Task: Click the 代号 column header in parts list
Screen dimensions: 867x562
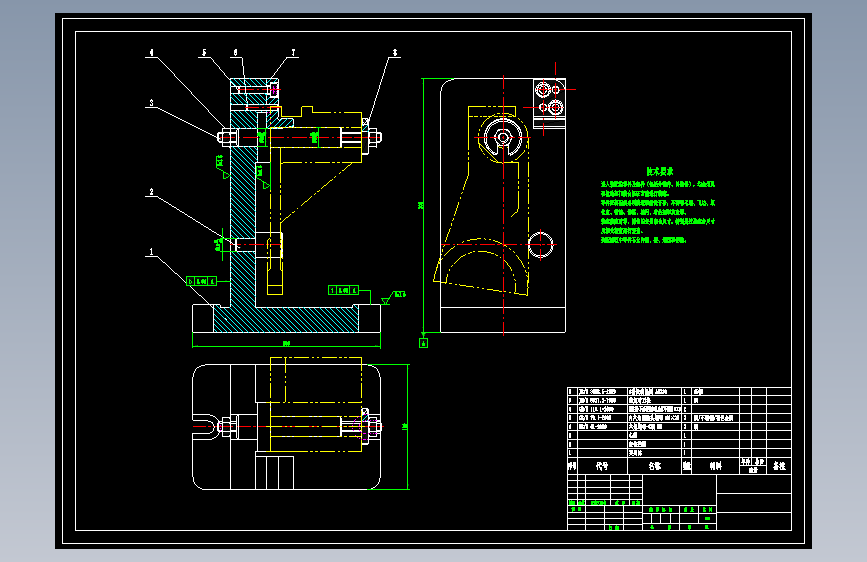Action: (602, 466)
